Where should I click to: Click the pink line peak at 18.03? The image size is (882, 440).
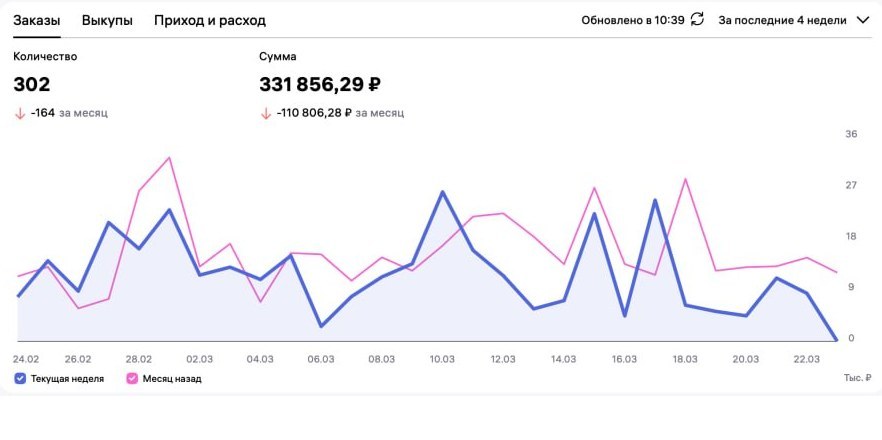(685, 179)
